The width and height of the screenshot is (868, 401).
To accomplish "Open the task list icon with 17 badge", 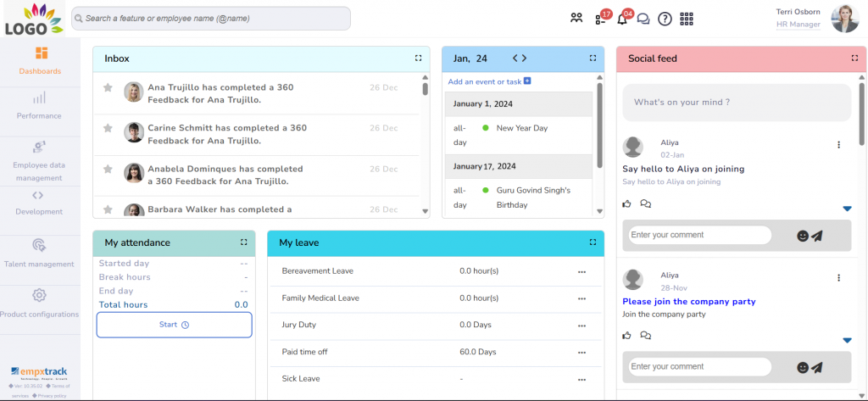I will [603, 18].
